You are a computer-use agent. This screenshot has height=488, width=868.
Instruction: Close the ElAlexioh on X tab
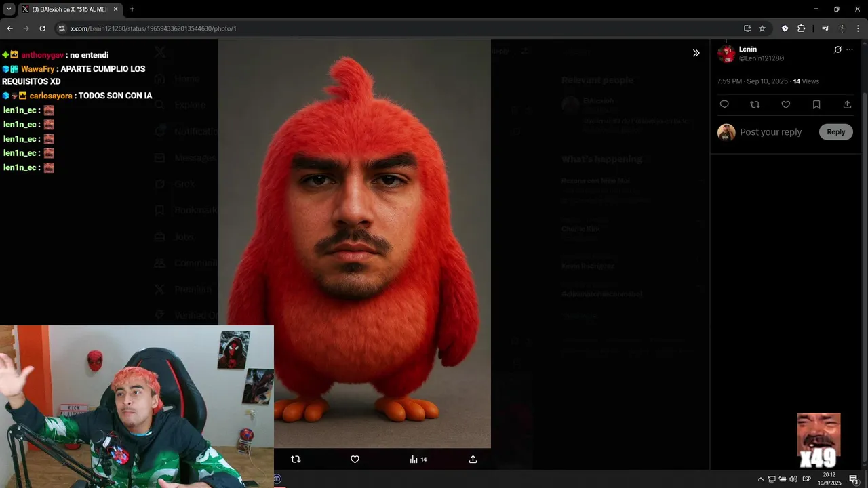116,9
